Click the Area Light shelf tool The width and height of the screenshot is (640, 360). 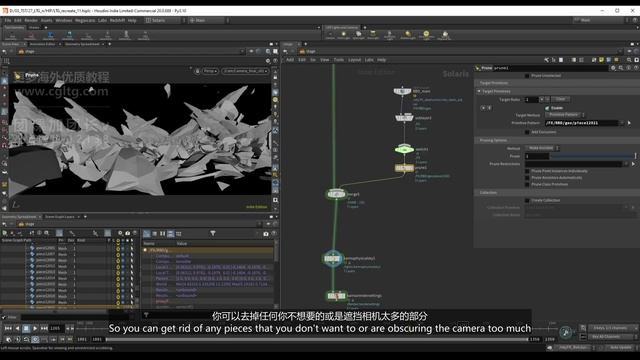coord(373,36)
